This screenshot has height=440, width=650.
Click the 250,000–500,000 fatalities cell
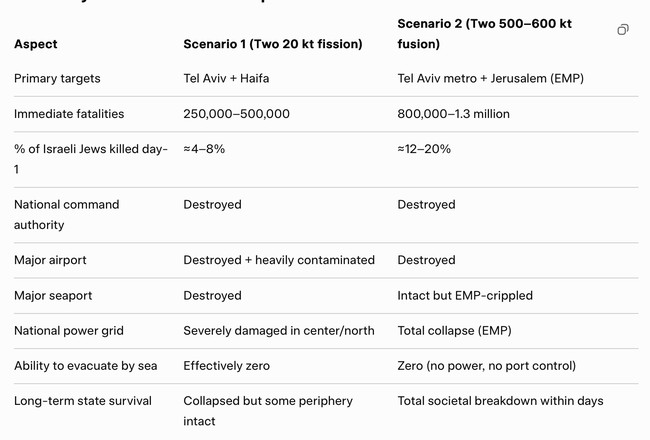[236, 114]
